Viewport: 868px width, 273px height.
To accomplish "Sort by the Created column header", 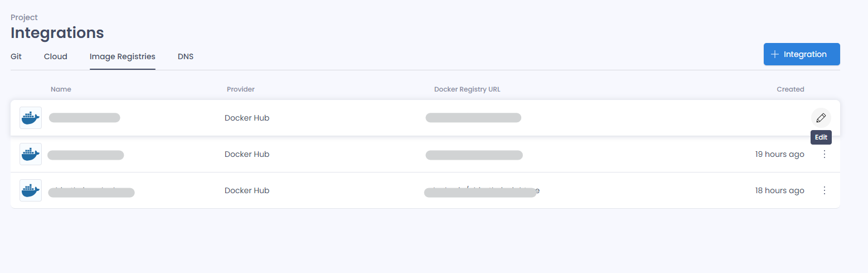I will (x=791, y=89).
